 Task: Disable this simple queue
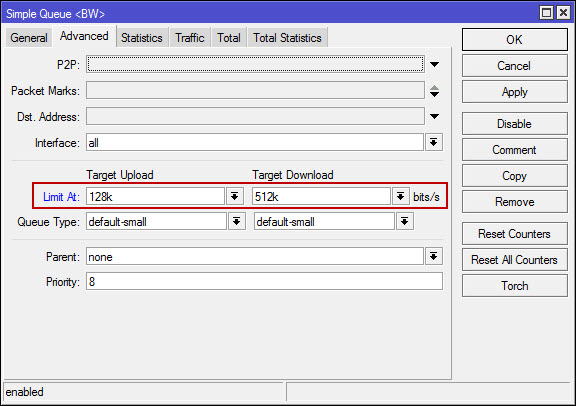click(x=514, y=124)
